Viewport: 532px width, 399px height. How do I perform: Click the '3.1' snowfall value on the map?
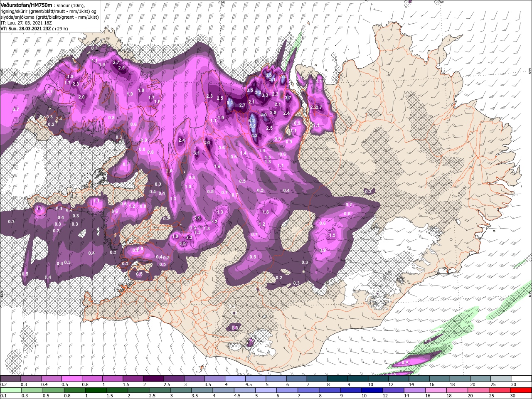tap(197, 153)
